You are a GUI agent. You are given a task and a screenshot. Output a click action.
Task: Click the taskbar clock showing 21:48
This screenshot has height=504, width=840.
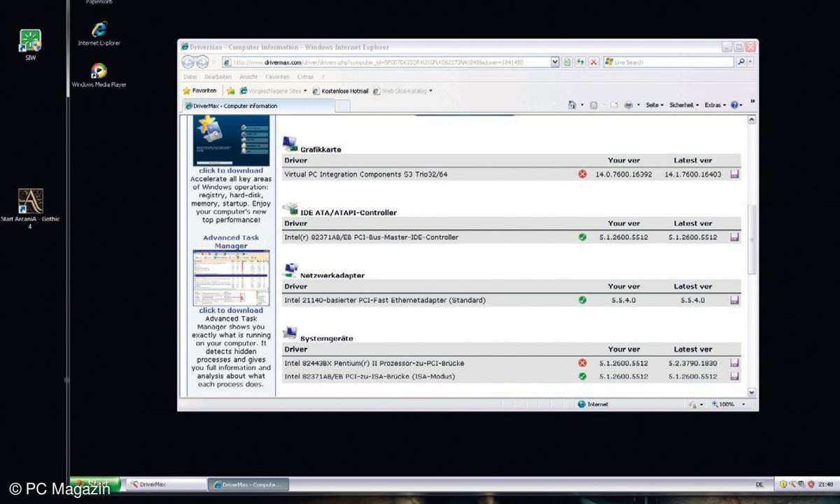[x=825, y=484]
